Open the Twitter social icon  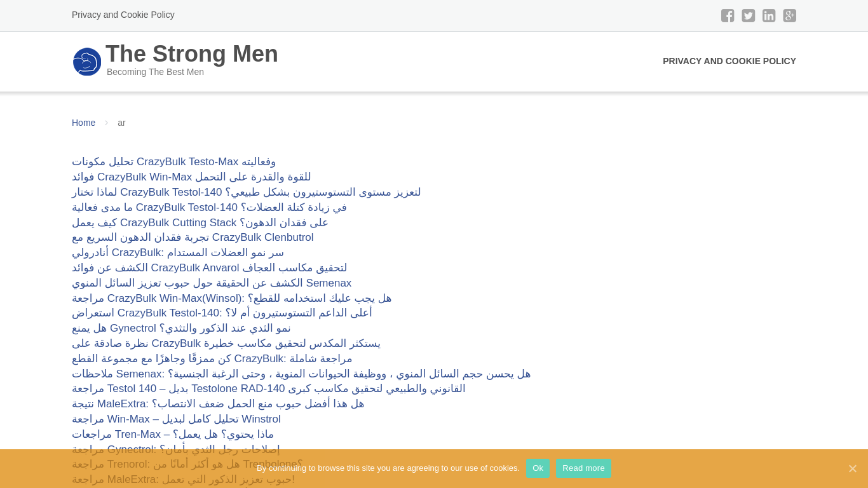[x=749, y=16]
